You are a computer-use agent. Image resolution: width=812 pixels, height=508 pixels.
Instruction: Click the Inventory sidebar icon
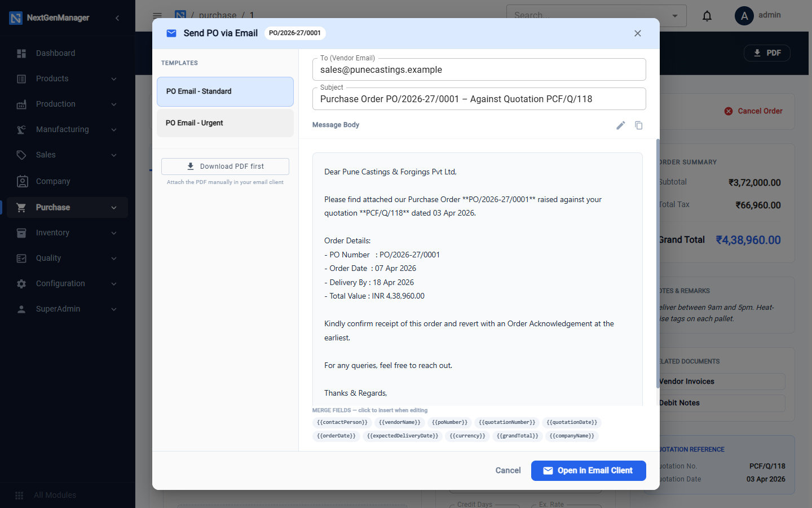(21, 233)
